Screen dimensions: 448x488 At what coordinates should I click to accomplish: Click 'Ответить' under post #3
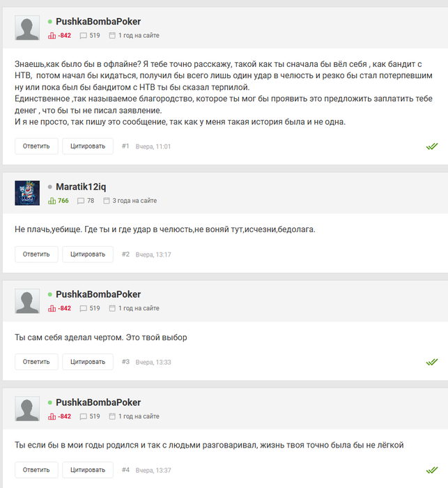[36, 362]
